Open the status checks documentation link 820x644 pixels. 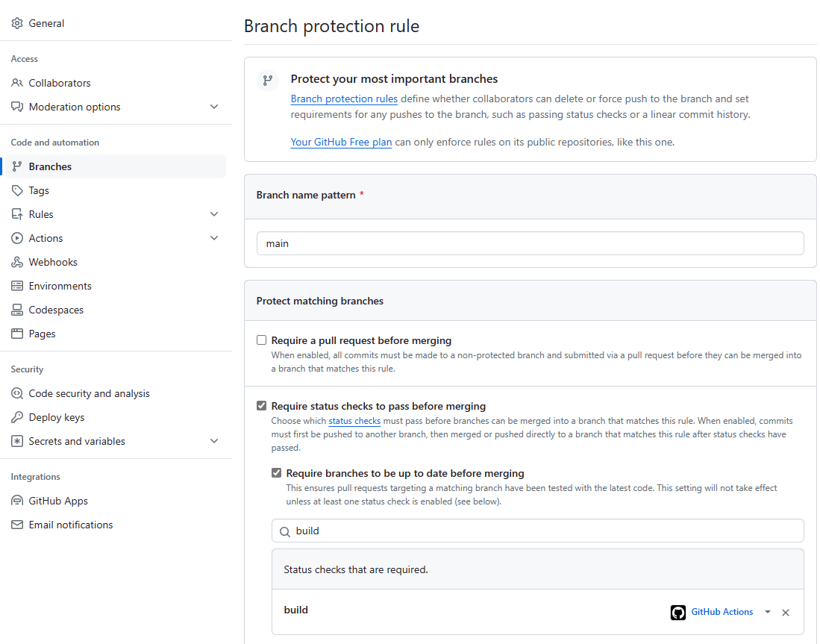tap(354, 421)
